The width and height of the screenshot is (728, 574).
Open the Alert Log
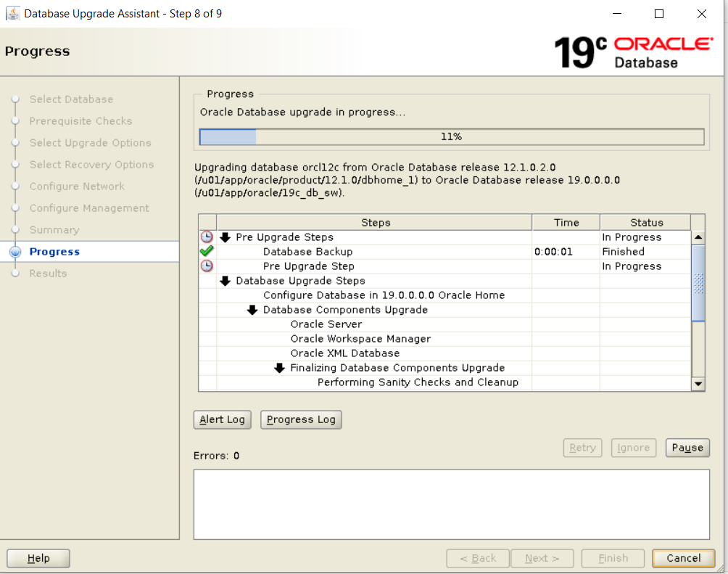pyautogui.click(x=222, y=419)
